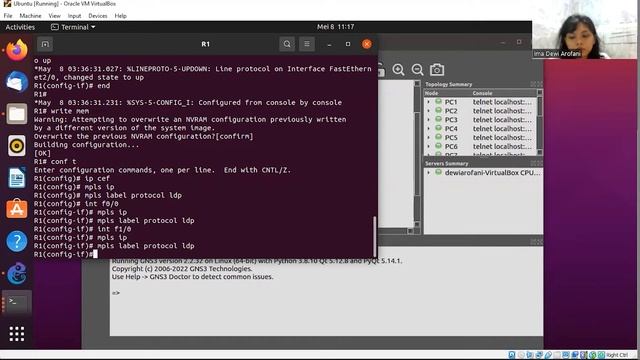This screenshot has height=360, width=640.
Task: Open VirtualBox Devices menu
Action: click(98, 16)
